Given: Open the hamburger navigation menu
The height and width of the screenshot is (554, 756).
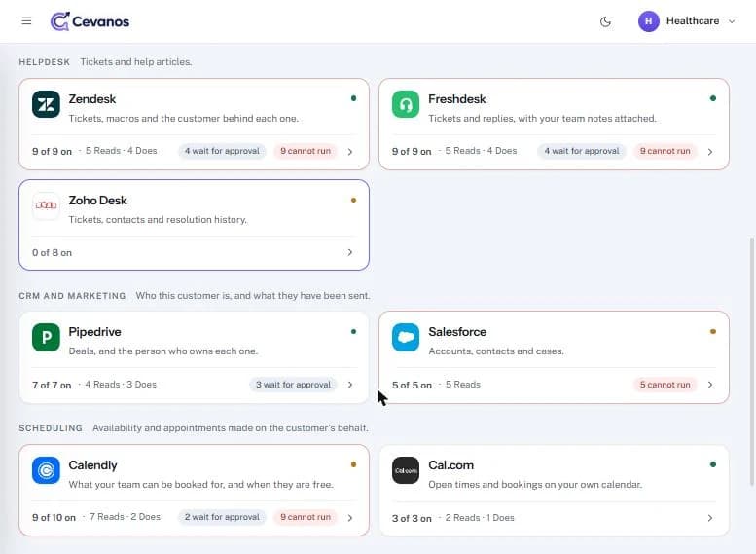Looking at the screenshot, I should pos(26,21).
